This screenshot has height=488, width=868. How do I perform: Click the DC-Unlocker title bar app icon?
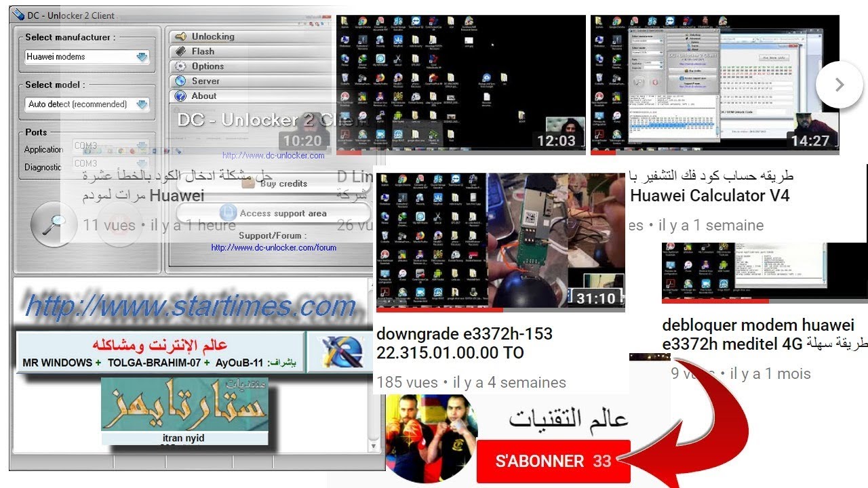coord(19,15)
